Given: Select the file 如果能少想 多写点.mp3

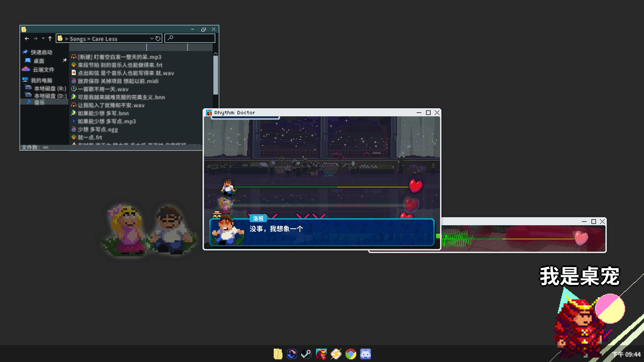Looking at the screenshot, I should pos(104,121).
